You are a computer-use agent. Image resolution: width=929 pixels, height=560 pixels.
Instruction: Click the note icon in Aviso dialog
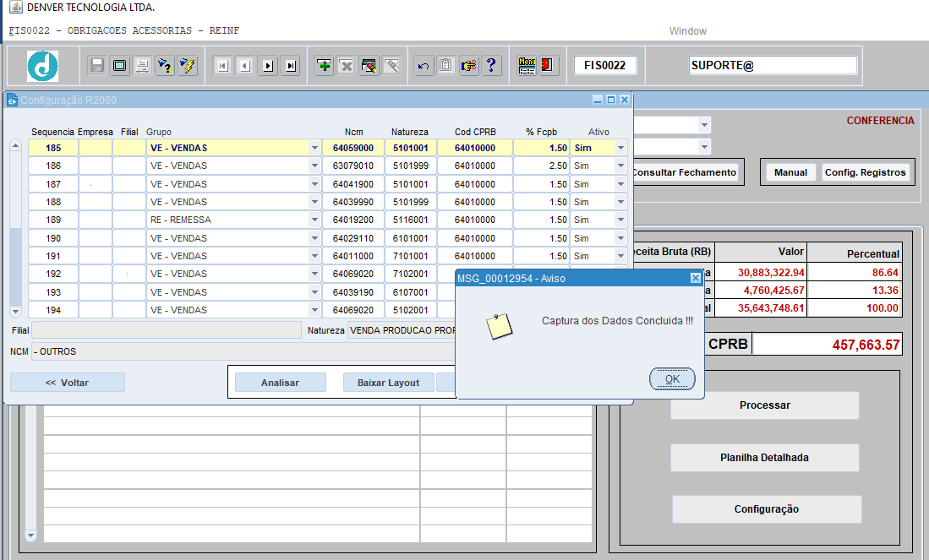click(500, 326)
